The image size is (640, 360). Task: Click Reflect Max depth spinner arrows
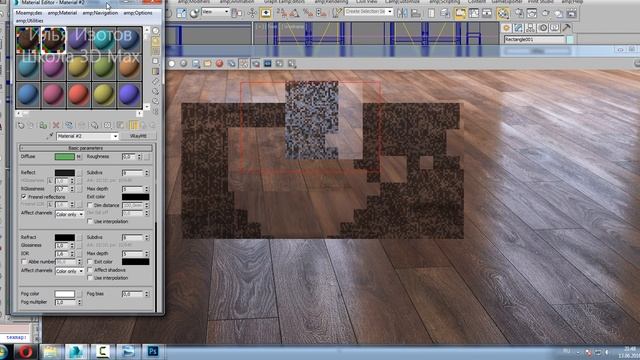coord(147,189)
